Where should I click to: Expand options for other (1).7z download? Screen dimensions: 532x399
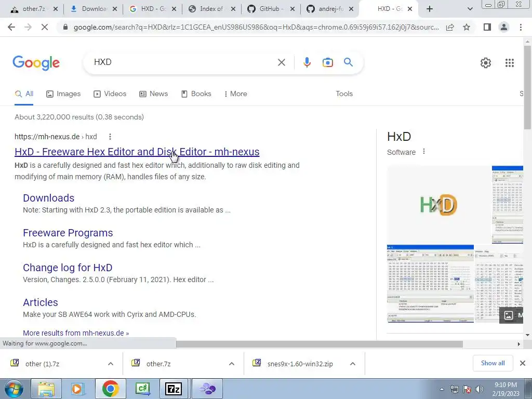[111, 364]
